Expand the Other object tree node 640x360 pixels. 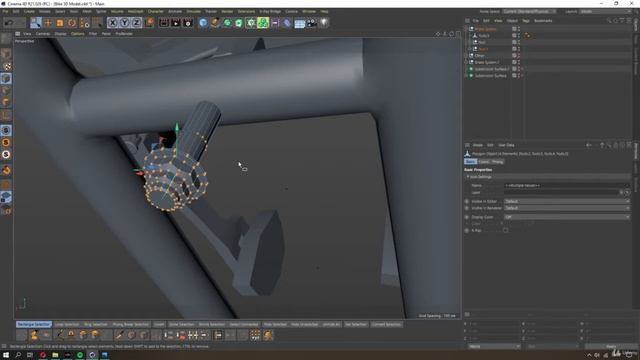(466, 56)
